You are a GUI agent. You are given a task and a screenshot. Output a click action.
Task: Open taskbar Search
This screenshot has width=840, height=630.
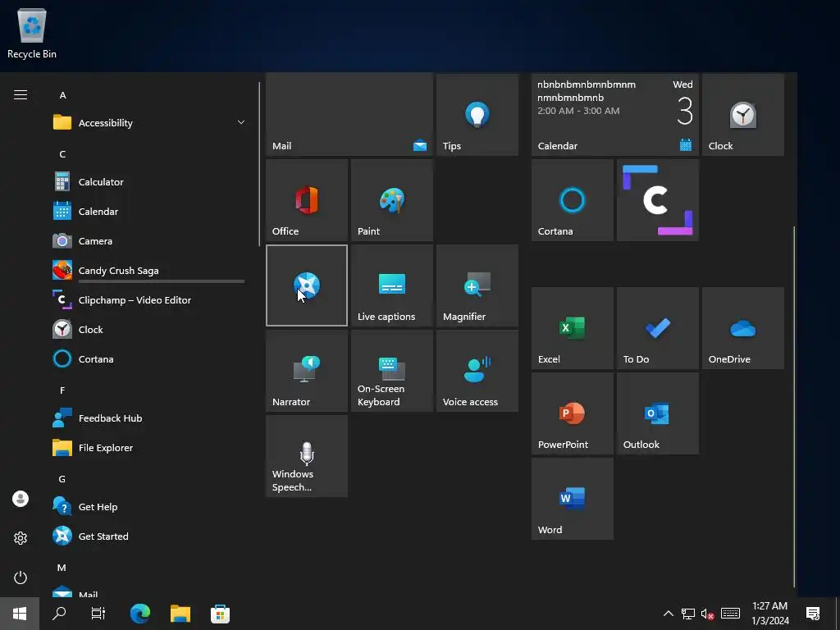click(x=59, y=614)
